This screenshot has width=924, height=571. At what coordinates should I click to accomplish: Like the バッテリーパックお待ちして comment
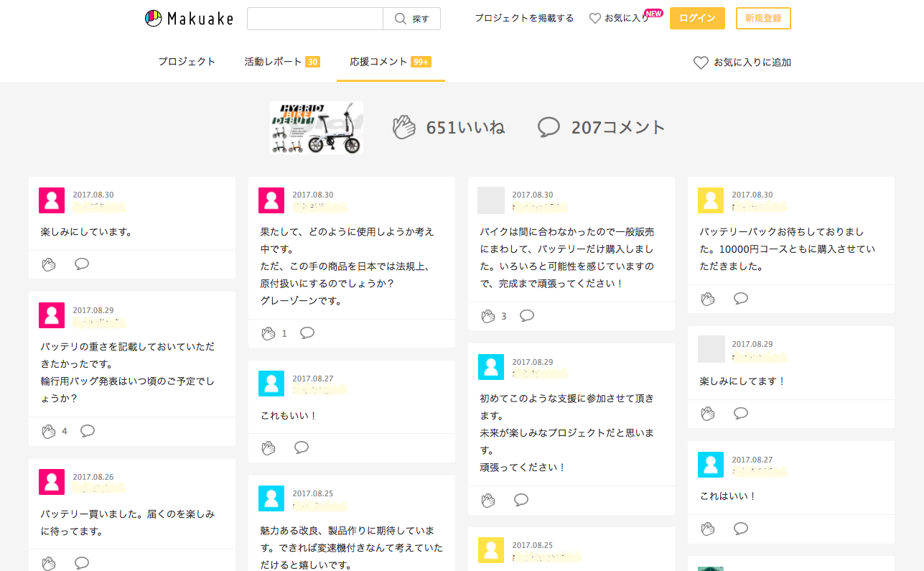click(x=707, y=299)
